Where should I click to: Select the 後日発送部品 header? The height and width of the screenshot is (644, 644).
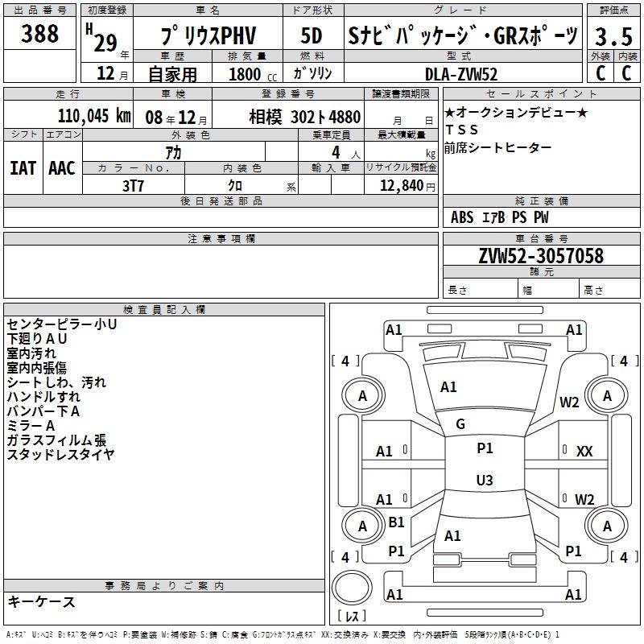[221, 200]
